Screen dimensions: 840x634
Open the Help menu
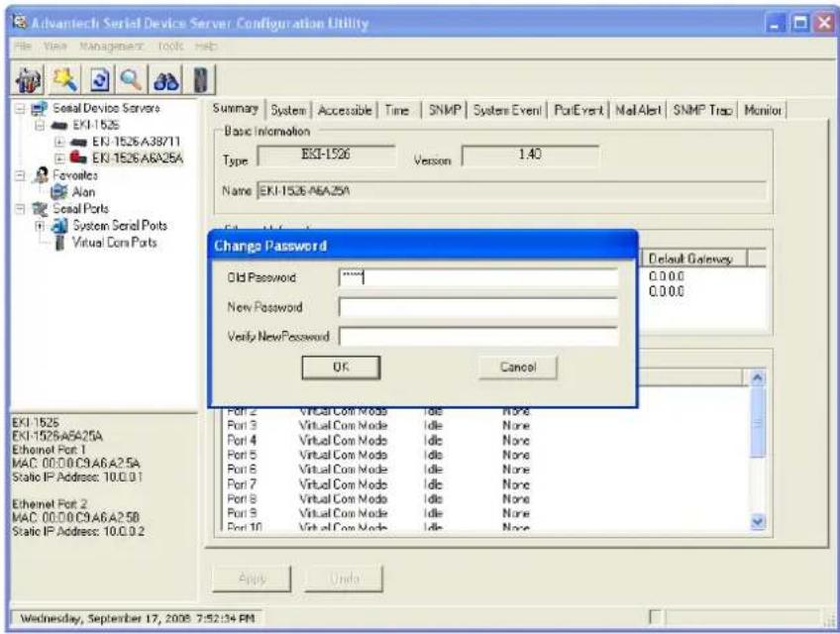206,47
